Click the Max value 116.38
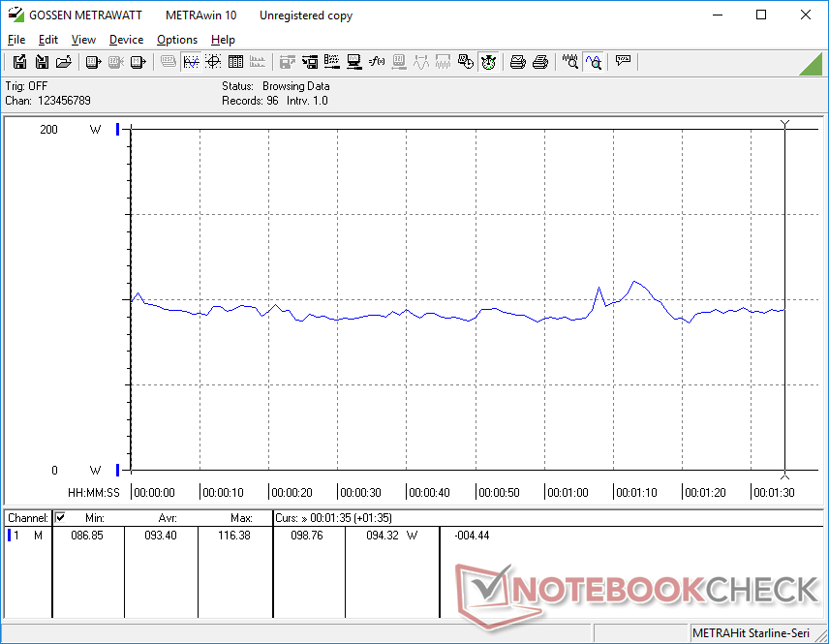Viewport: 829px width, 644px height. pos(234,536)
